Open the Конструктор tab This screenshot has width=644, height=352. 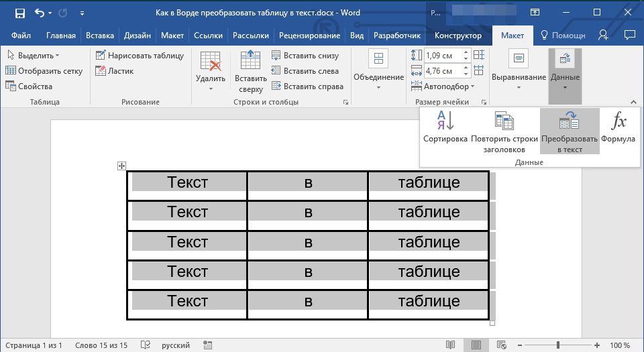coord(458,36)
